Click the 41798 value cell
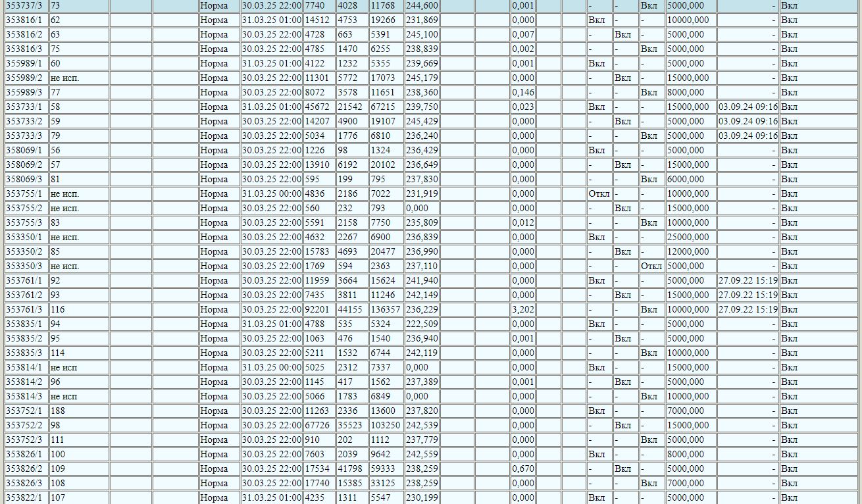This screenshot has height=504, width=862. pyautogui.click(x=352, y=468)
